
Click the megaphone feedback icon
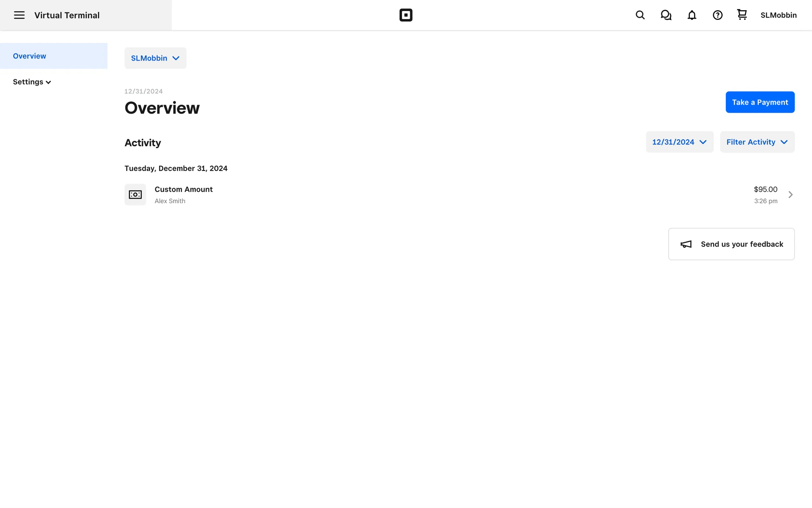click(686, 244)
